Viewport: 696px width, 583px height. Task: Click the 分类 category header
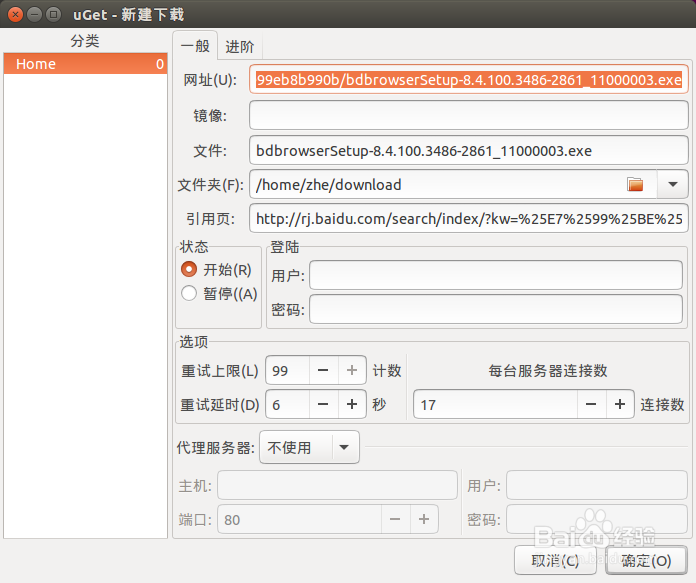(x=85, y=41)
